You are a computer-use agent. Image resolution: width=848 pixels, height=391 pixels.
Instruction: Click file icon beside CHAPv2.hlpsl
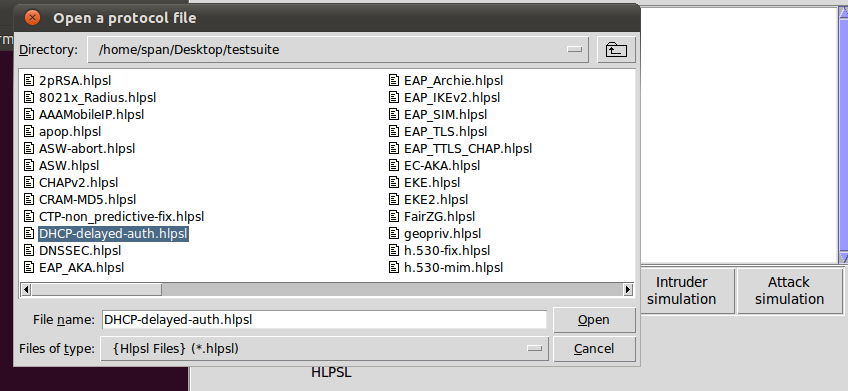coord(29,183)
